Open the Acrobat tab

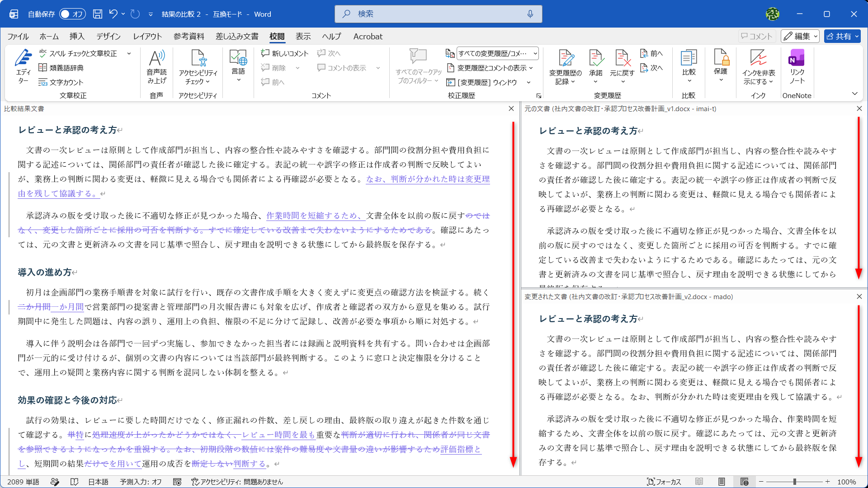click(x=368, y=36)
